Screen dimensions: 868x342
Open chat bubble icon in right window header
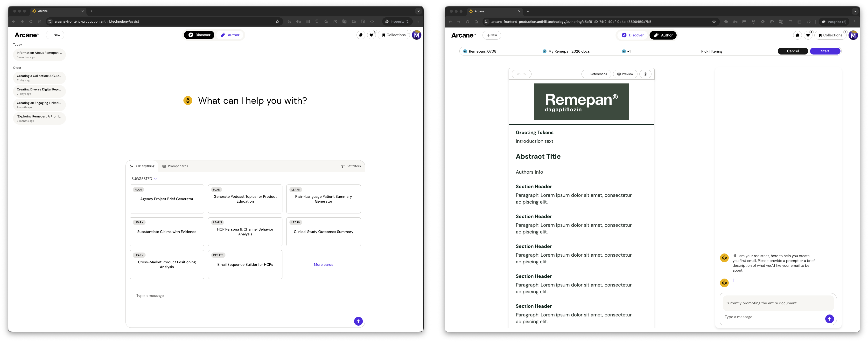797,35
